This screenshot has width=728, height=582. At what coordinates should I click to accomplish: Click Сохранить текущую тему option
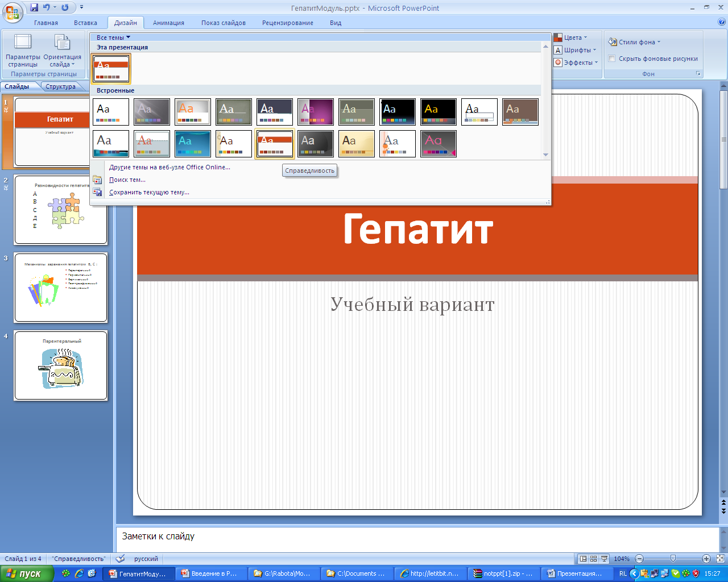coord(149,192)
